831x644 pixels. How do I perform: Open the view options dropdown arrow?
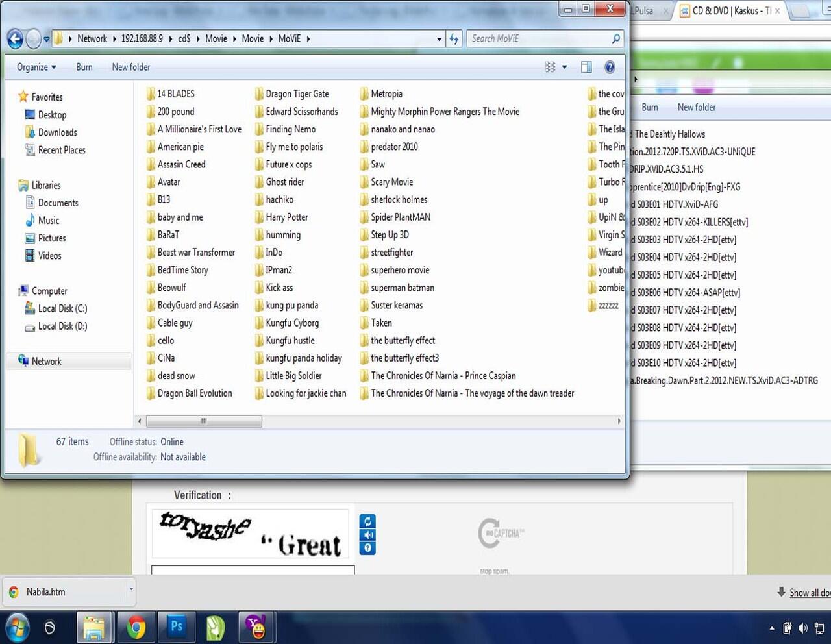click(564, 67)
